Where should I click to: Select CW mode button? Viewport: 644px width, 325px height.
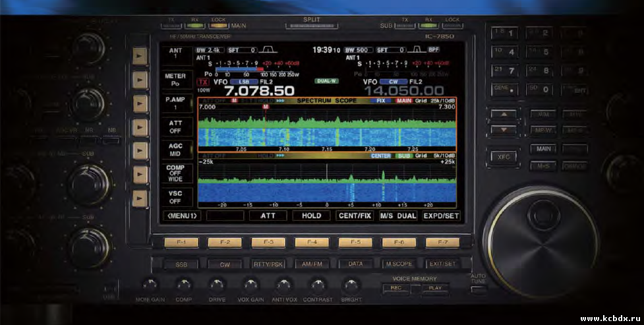tap(225, 264)
